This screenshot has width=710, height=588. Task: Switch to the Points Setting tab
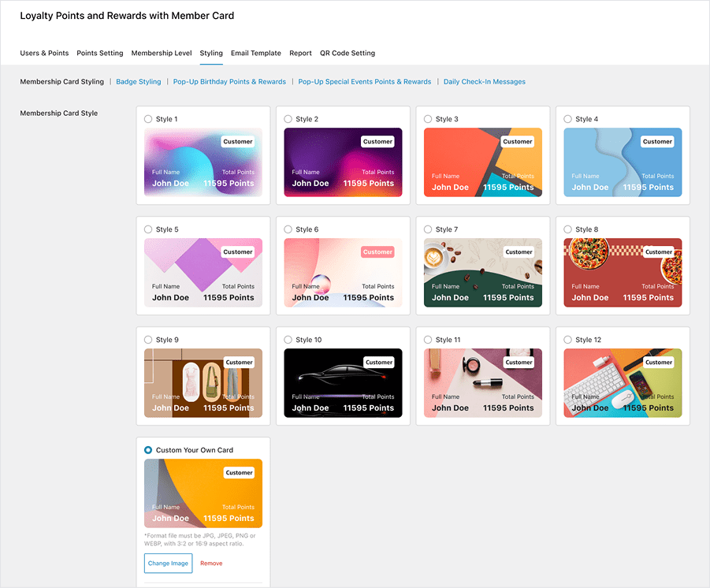[x=100, y=53]
